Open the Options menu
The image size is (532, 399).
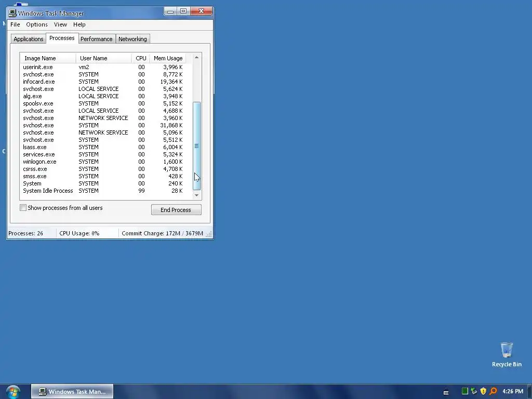point(37,24)
